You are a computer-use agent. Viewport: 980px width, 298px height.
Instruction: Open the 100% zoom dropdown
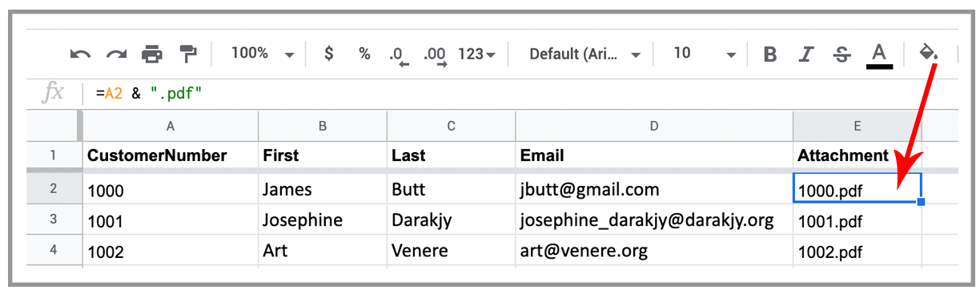click(263, 54)
